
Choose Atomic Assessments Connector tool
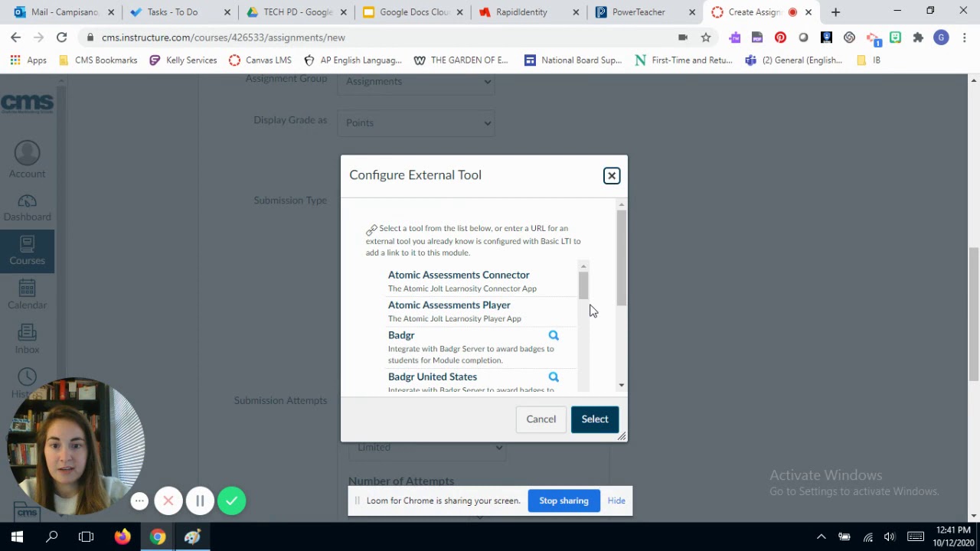point(459,275)
